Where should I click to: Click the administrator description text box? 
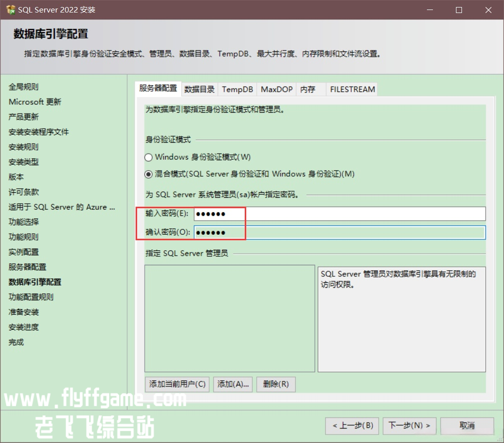pyautogui.click(x=401, y=319)
